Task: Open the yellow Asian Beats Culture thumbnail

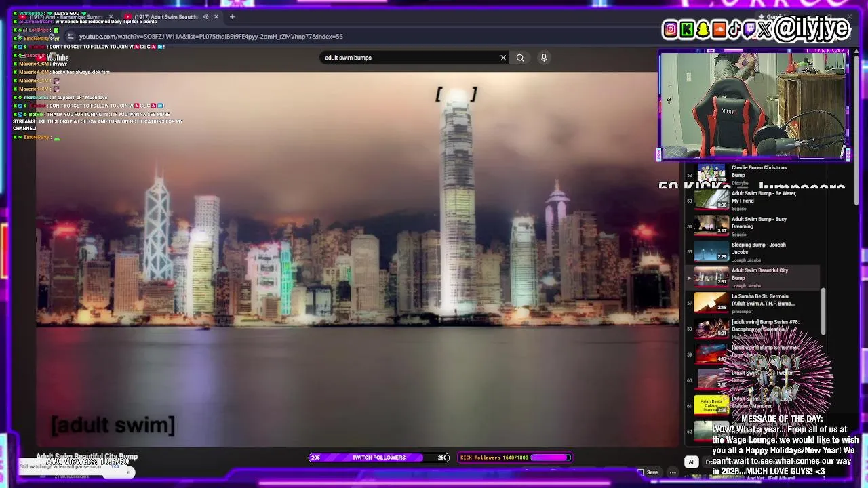Action: (711, 405)
